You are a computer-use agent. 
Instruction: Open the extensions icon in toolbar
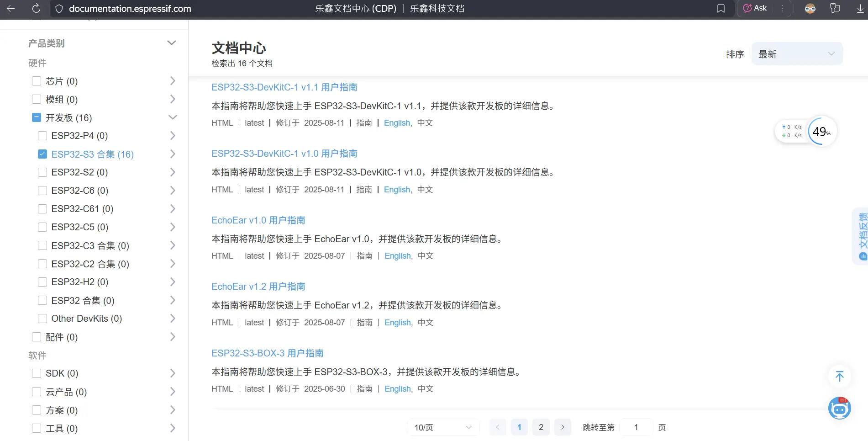point(835,8)
